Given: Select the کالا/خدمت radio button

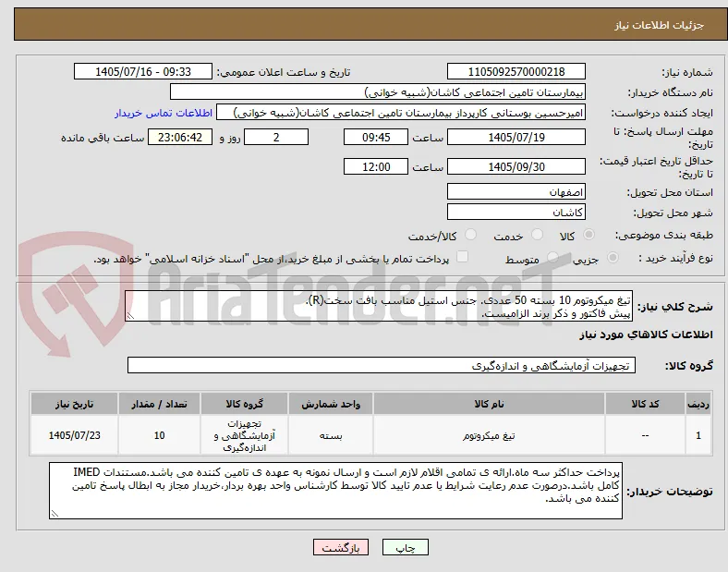Looking at the screenshot, I should (471, 235).
